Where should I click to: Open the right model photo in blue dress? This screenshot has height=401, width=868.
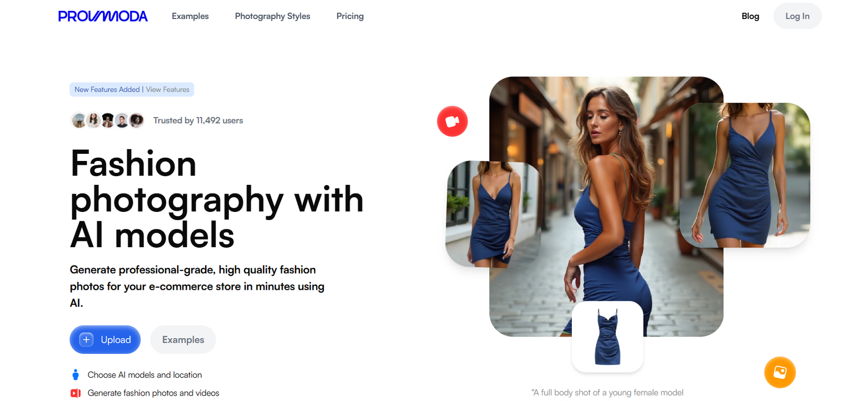click(x=745, y=175)
